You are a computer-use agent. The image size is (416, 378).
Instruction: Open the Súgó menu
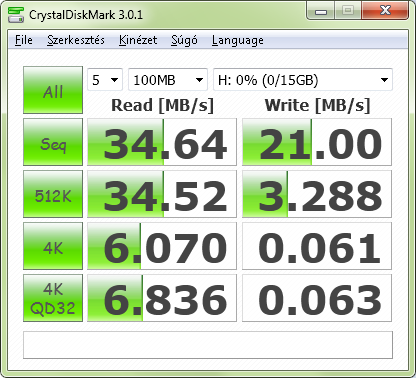coord(184,40)
